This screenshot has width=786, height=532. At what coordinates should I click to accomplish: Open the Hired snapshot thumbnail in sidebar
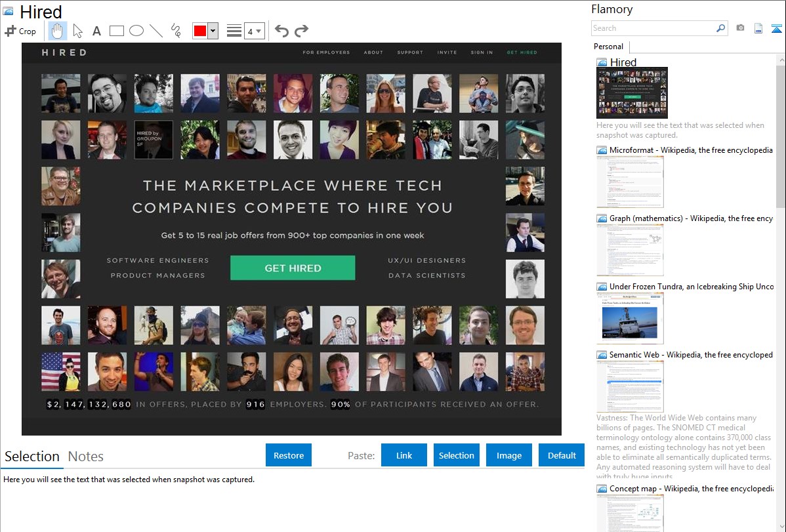[x=632, y=92]
